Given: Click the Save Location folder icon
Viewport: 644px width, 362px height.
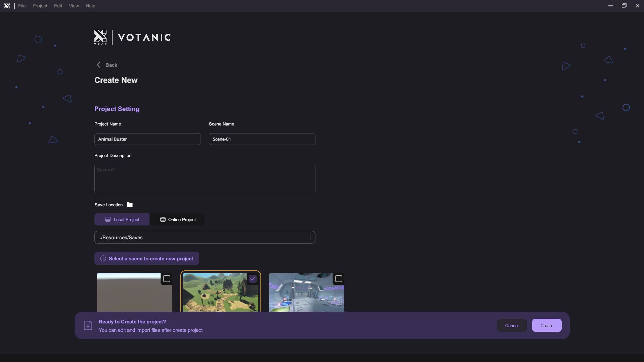Looking at the screenshot, I should point(130,205).
